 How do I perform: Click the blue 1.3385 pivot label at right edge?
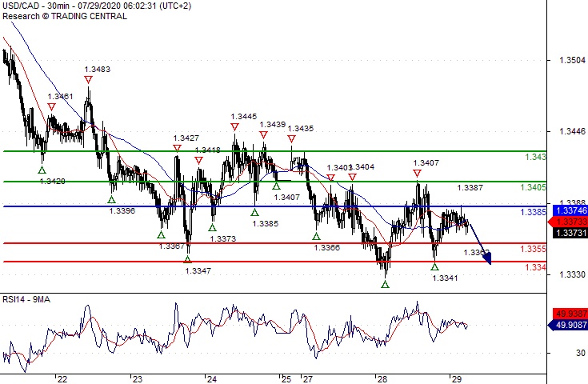[x=534, y=212]
